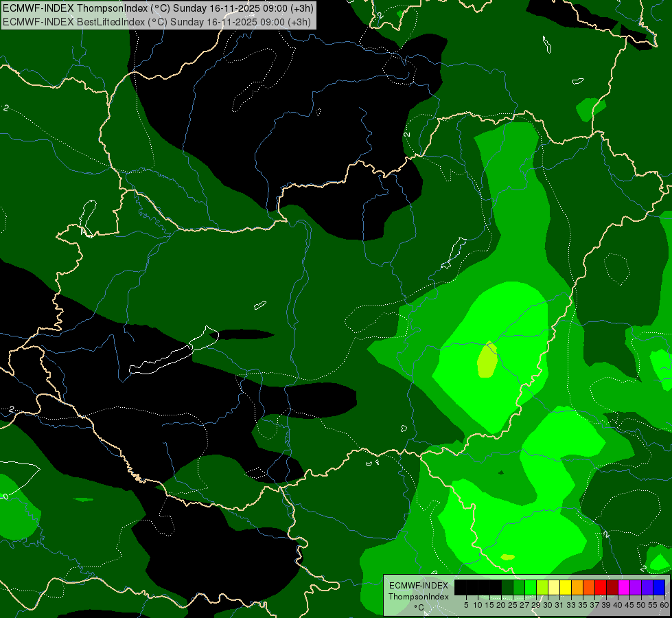The image size is (672, 618).
Task: Click the elongated white lake outline
Action: point(174,350)
